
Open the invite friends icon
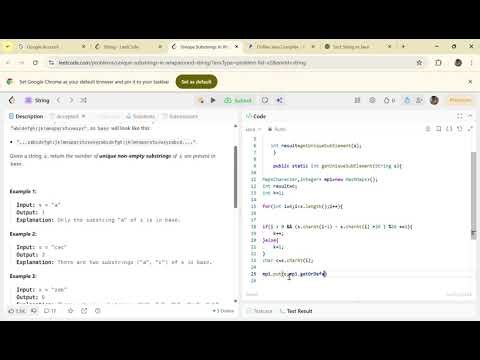point(419,100)
